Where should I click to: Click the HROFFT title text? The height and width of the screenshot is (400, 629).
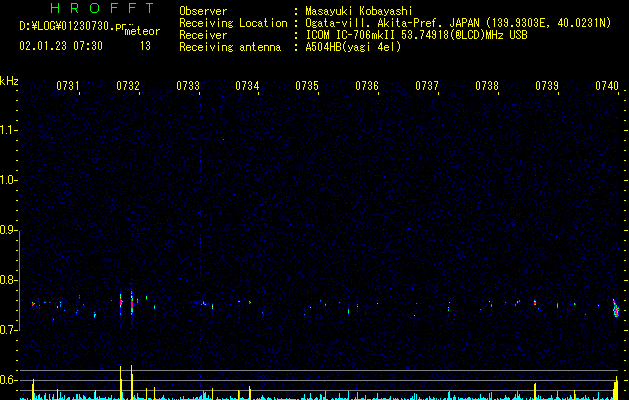(103, 8)
